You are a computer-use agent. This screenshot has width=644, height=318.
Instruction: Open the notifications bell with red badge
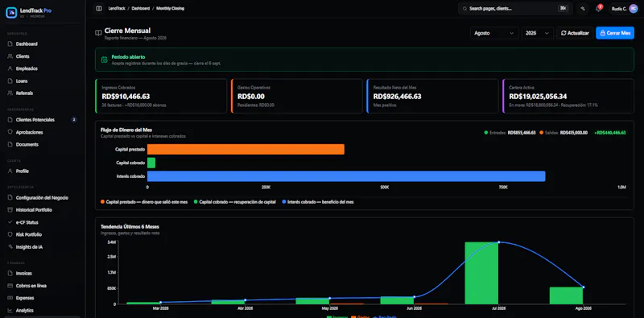tap(598, 9)
